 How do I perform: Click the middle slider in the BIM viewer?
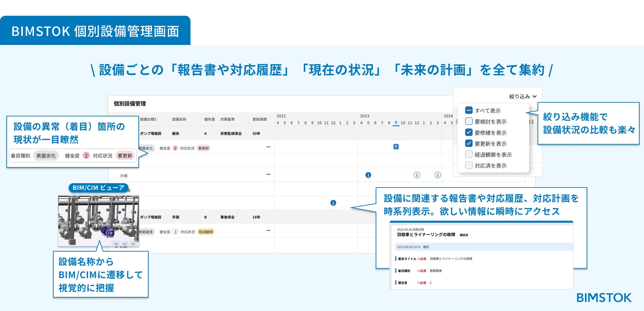coord(124,243)
